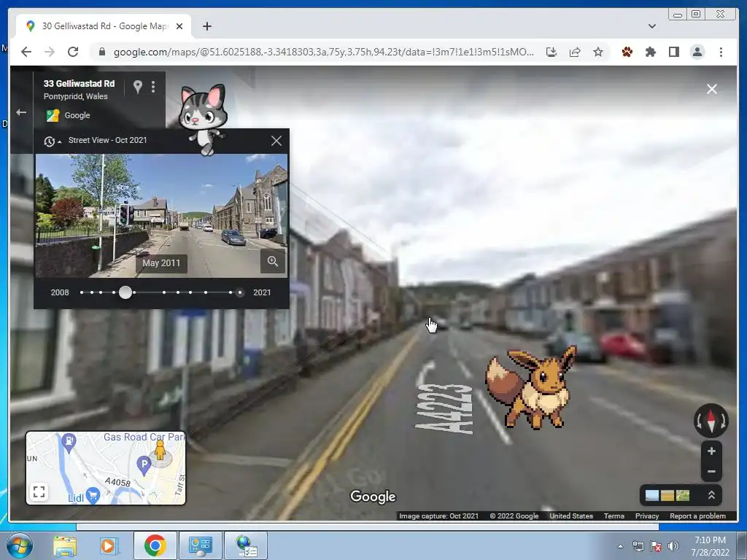Image resolution: width=747 pixels, height=560 pixels.
Task: Go back using the browser back arrow
Action: 26,52
